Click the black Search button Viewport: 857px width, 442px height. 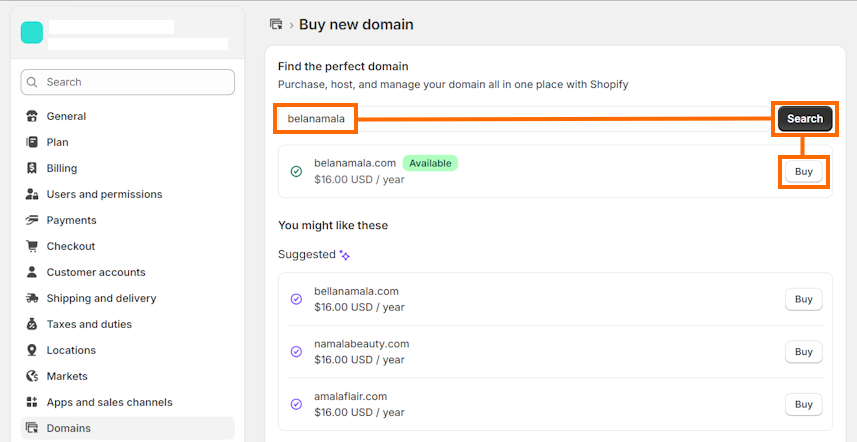tap(805, 119)
